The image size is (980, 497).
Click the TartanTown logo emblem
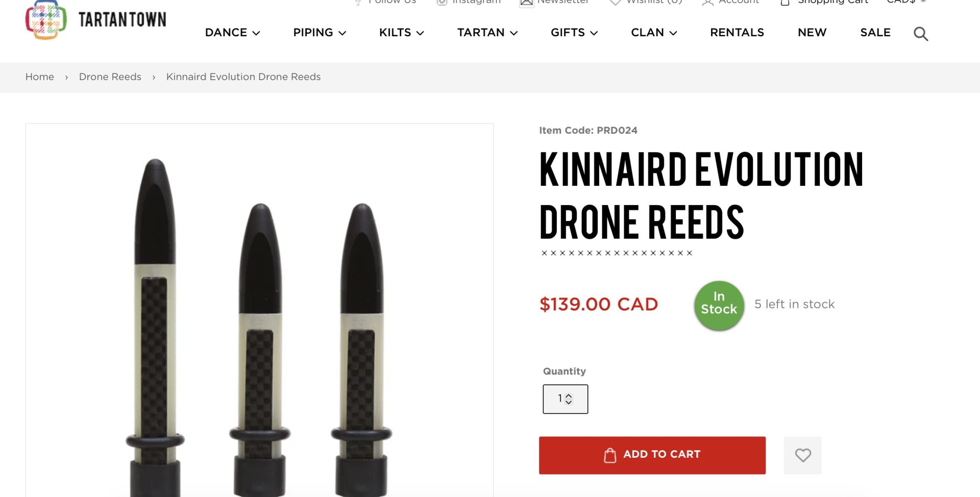46,20
